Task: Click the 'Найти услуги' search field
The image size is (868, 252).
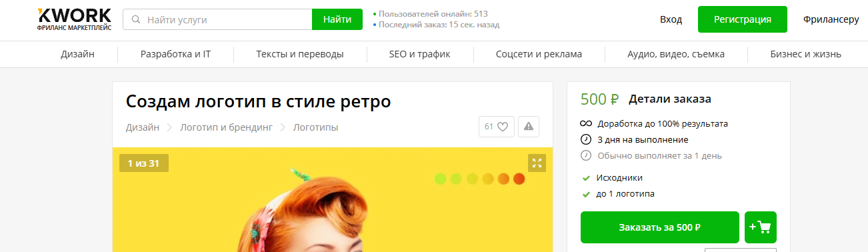Action: click(217, 20)
